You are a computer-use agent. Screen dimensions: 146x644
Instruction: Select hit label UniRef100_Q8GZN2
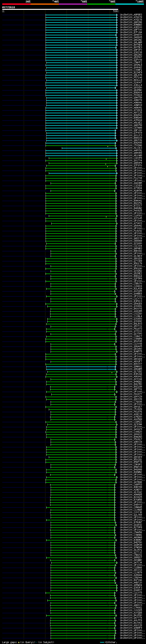pyautogui.click(x=131, y=40)
